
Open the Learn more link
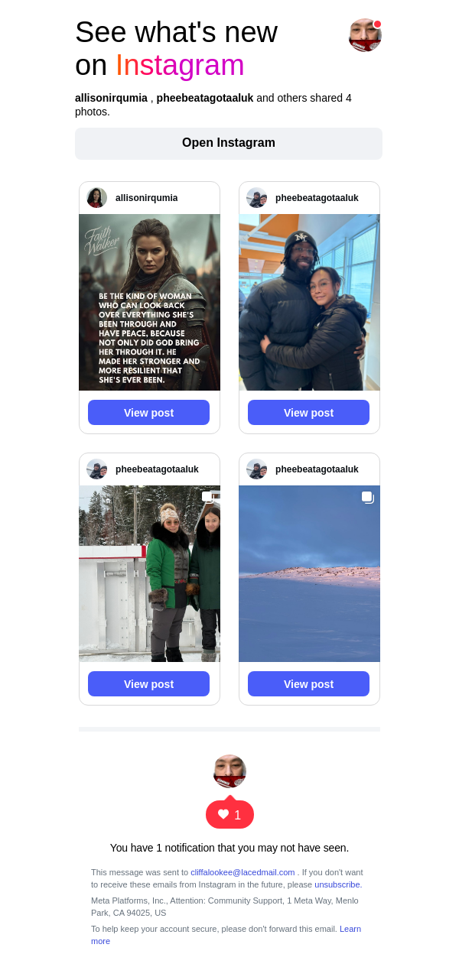point(226,935)
